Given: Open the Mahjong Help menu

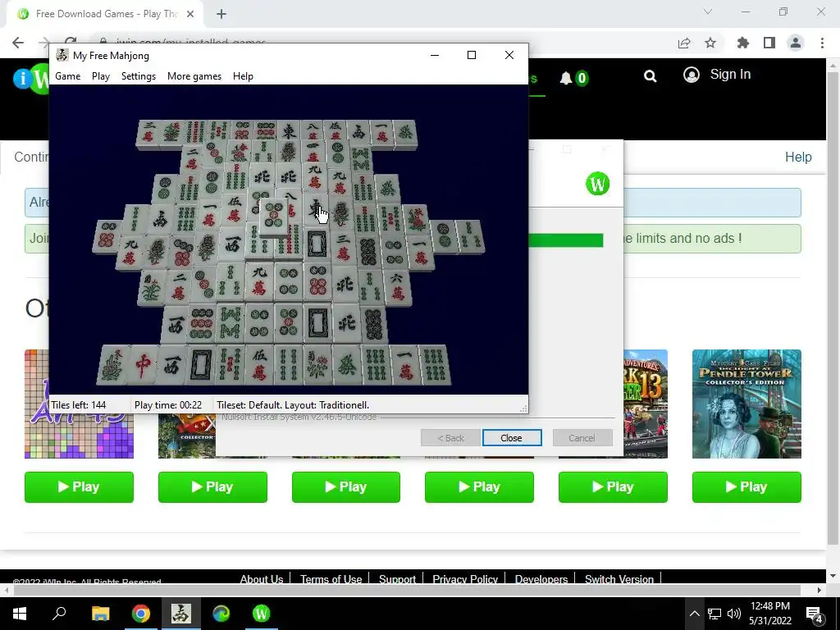Looking at the screenshot, I should pos(243,76).
